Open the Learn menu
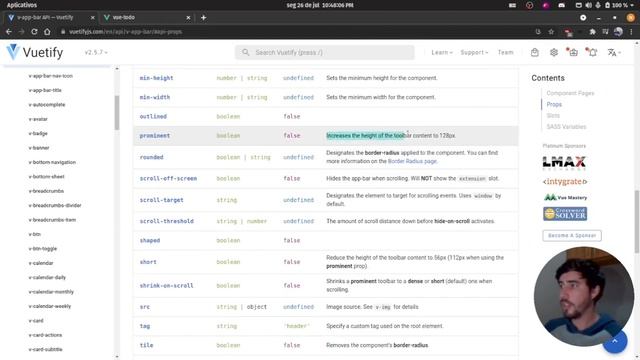Screen dimensions: 640x360 (x=442, y=52)
